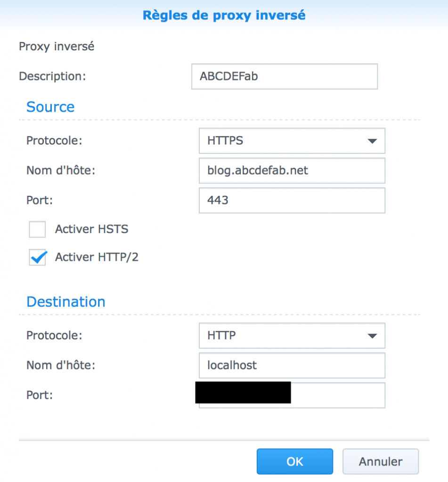Click the Règles de proxy inversé title
The width and height of the screenshot is (448, 482).
tap(224, 15)
